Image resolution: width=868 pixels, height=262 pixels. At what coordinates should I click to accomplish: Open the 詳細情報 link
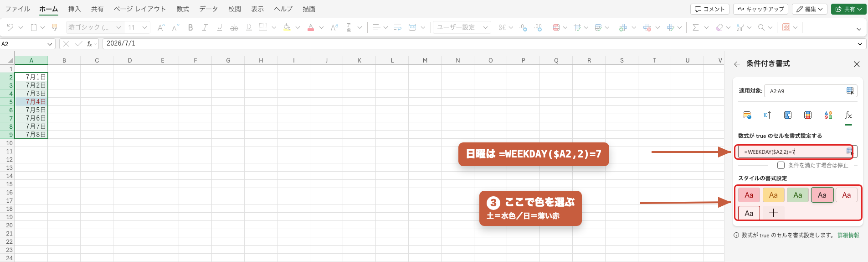click(x=848, y=236)
